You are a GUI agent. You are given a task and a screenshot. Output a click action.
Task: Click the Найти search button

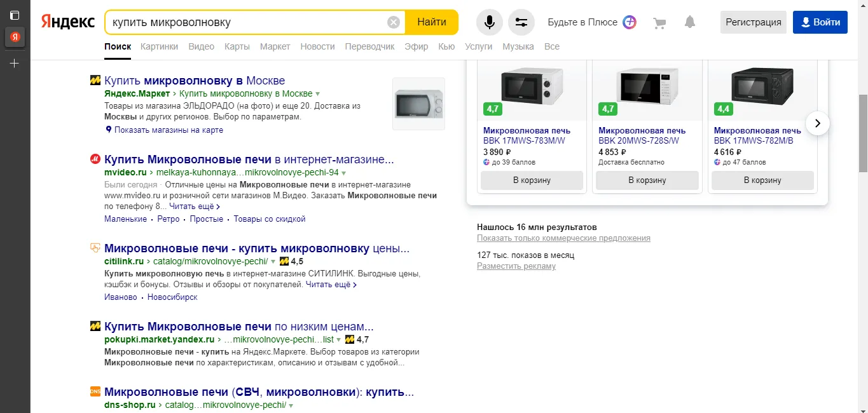click(x=432, y=22)
